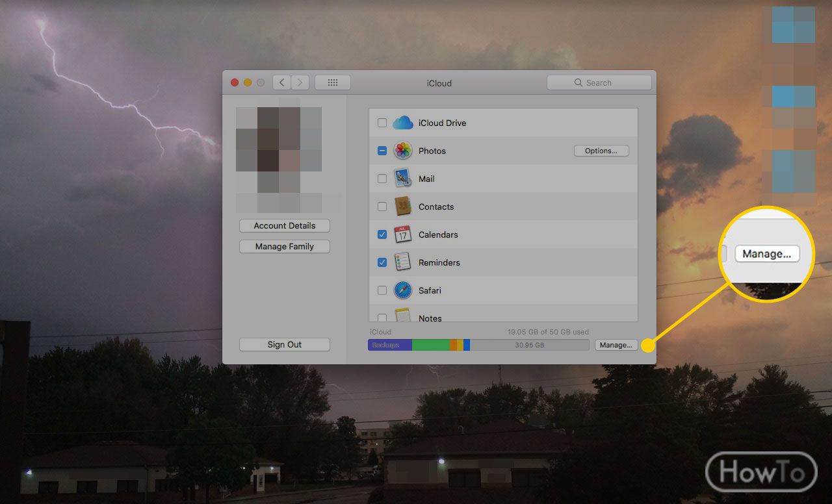832x504 pixels.
Task: Click the "Notes" label
Action: point(430,318)
